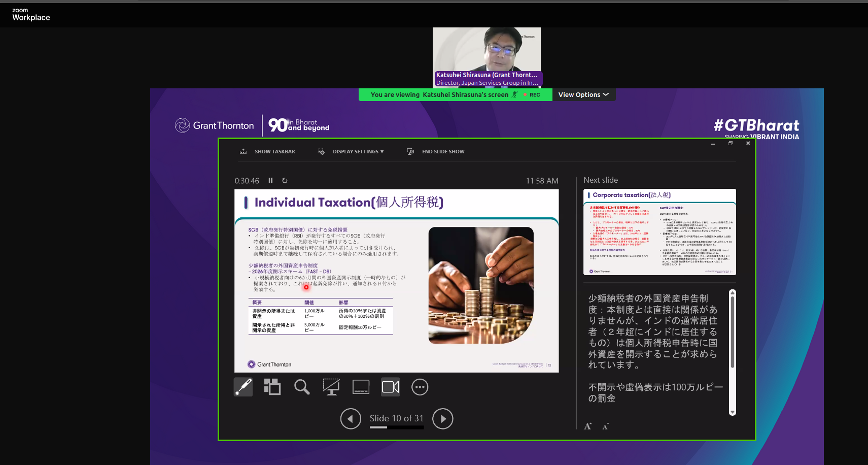Viewport: 868px width, 465px height.
Task: Click End Slide Show
Action: click(x=436, y=152)
